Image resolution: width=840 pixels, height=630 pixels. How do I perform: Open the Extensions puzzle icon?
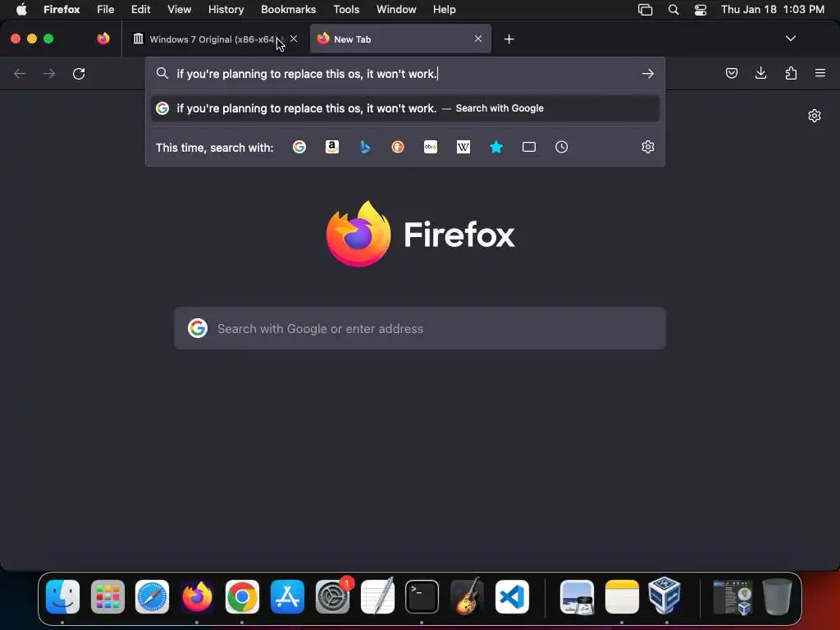(791, 73)
